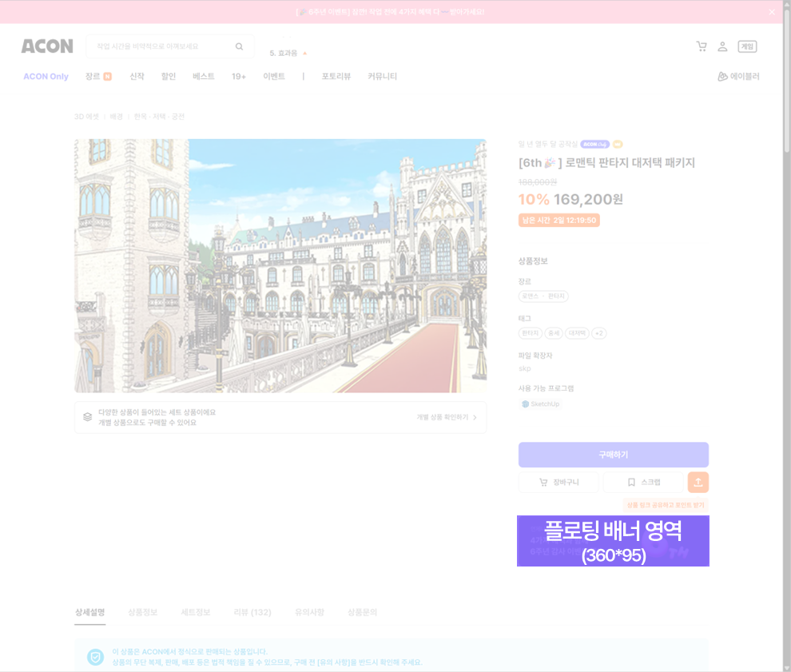Switch to the 유의사항 tab
The height and width of the screenshot is (672, 791).
(309, 612)
